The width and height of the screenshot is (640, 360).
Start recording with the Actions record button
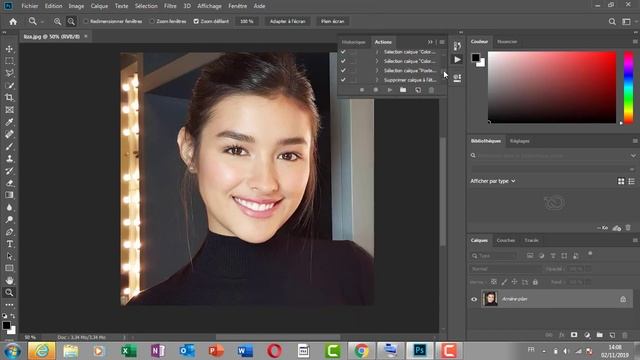tap(376, 90)
